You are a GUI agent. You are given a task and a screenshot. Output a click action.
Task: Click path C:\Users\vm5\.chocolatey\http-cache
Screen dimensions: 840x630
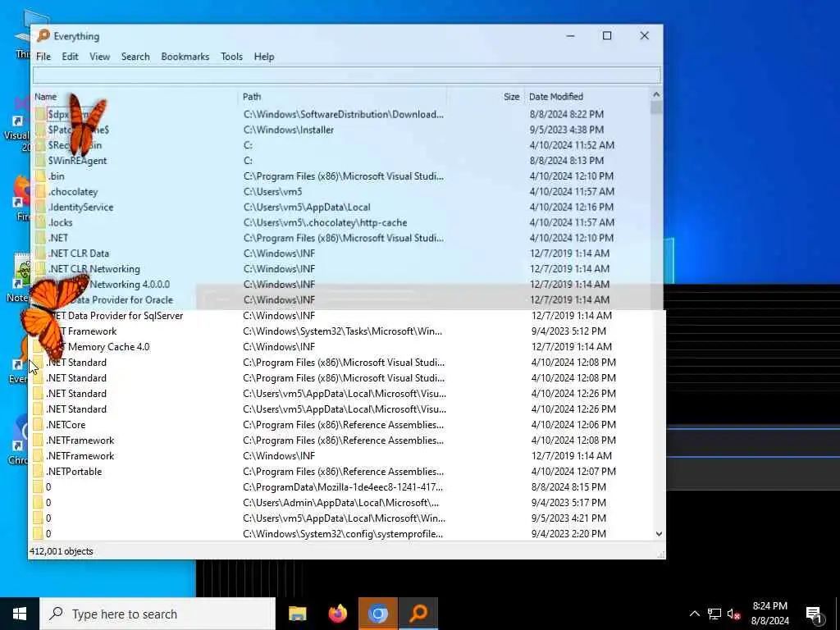pos(325,222)
